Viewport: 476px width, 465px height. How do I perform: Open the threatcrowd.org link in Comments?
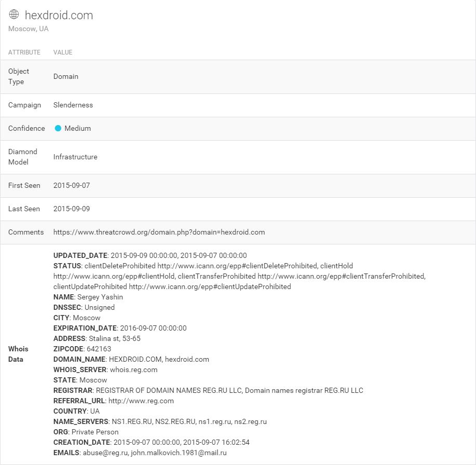[159, 232]
